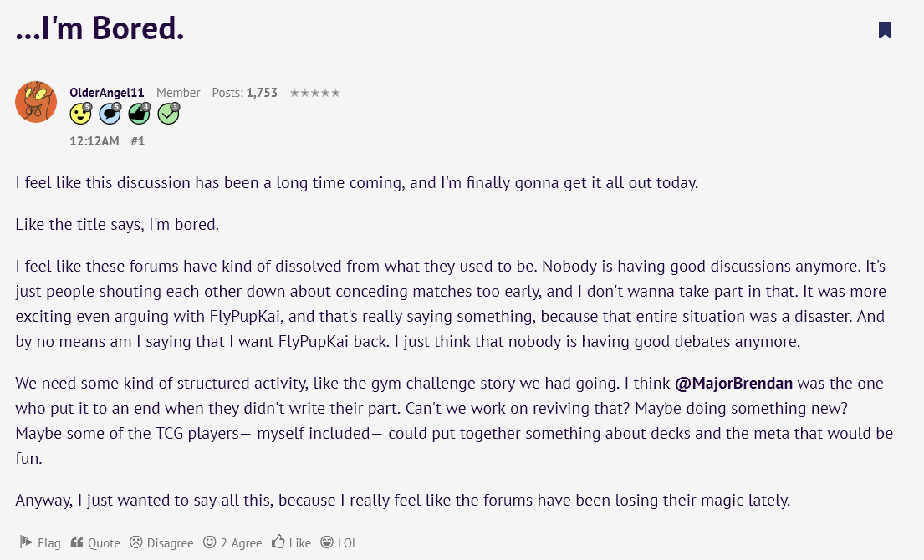924x560 pixels.
Task: Click the blue speech bubble badge
Action: click(x=110, y=114)
